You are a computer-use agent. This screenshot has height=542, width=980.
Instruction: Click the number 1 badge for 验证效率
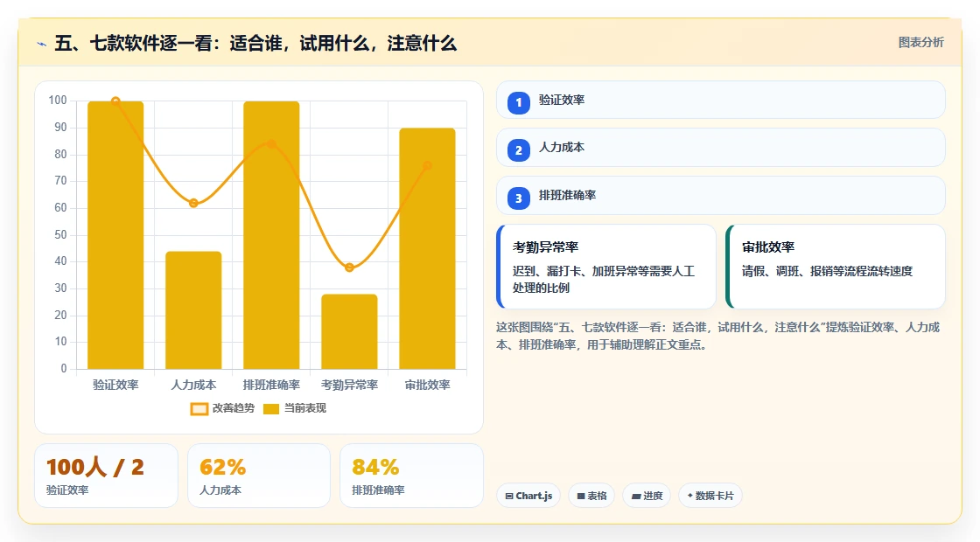click(518, 102)
